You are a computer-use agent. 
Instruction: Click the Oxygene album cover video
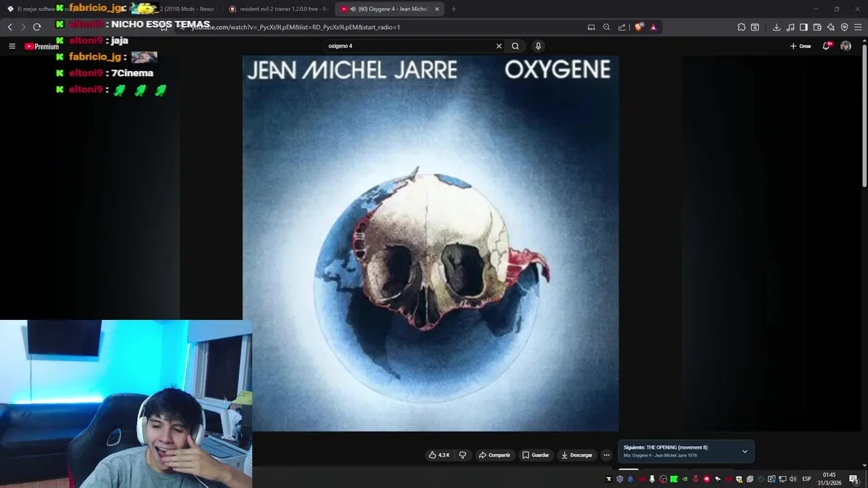pos(431,243)
